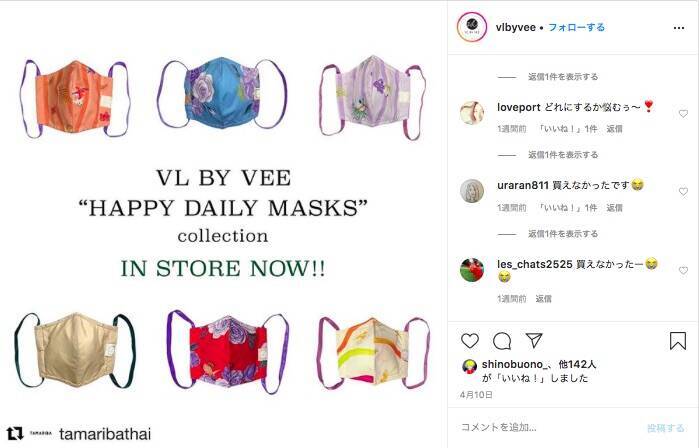View the 他142人 likes list
This screenshot has width=699, height=448.
tap(577, 364)
